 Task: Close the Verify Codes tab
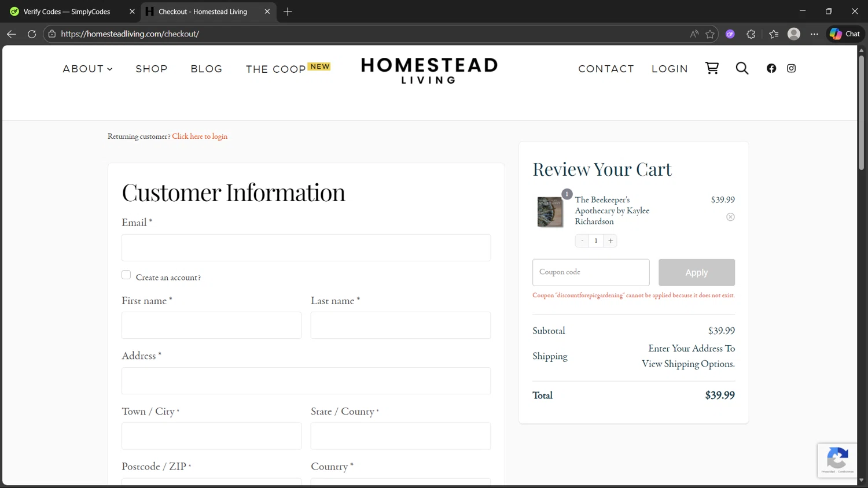[x=132, y=12]
